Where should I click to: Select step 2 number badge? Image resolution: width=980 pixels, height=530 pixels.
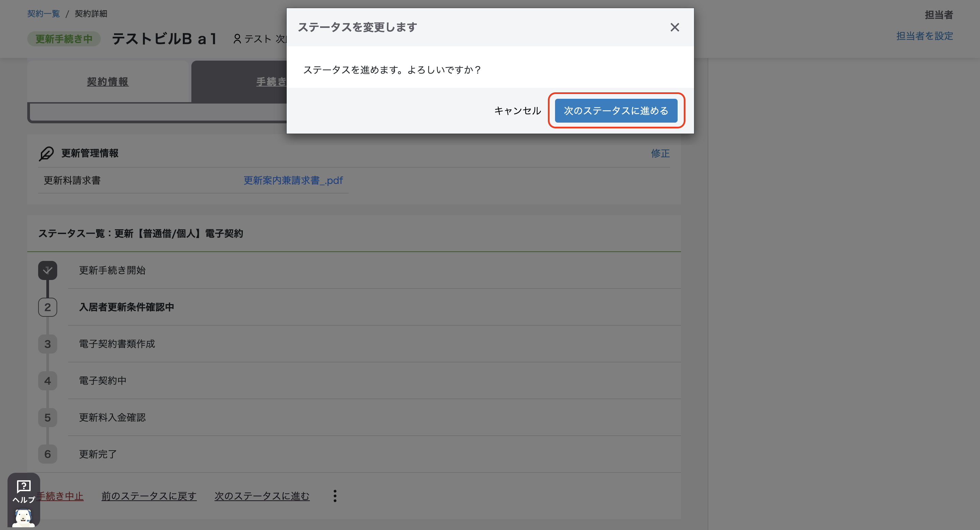pyautogui.click(x=48, y=307)
